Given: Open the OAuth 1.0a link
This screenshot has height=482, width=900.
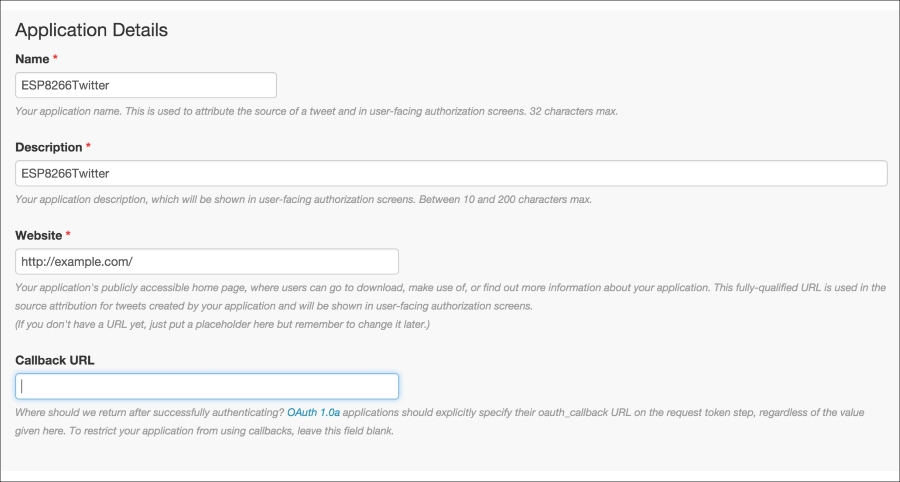Looking at the screenshot, I should (x=313, y=413).
